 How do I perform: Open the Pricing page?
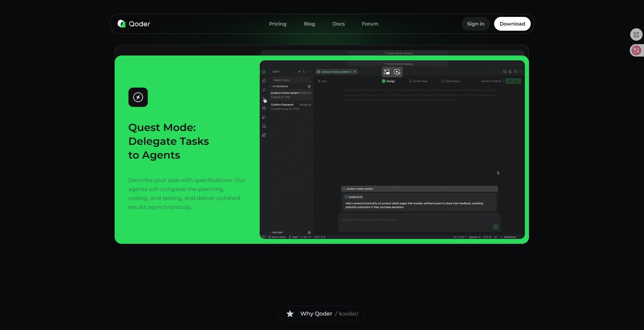click(278, 24)
